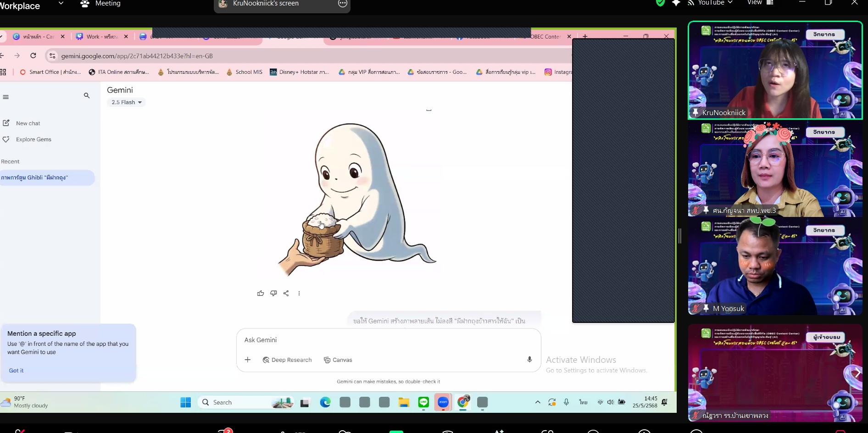868x433 pixels.
Task: Switch to the หน้าหลัก browser tab
Action: point(39,37)
